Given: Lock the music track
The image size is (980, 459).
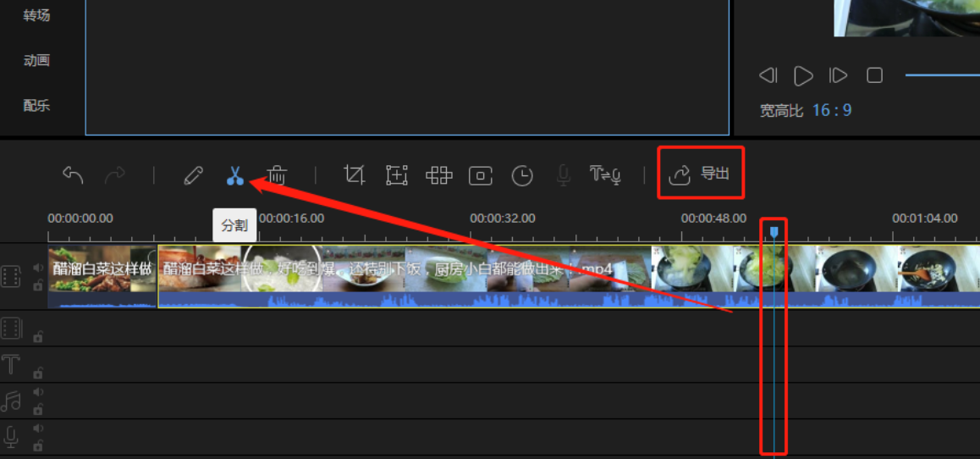Looking at the screenshot, I should [38, 410].
